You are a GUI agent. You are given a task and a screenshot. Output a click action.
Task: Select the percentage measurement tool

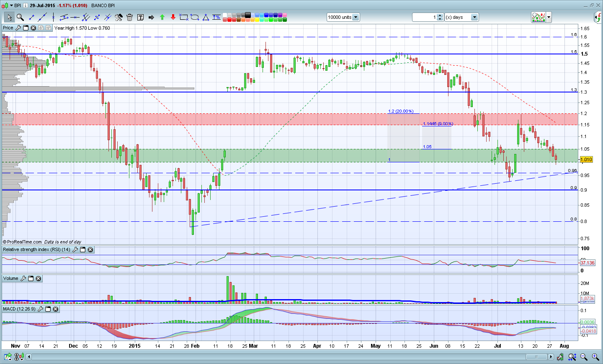click(x=216, y=17)
